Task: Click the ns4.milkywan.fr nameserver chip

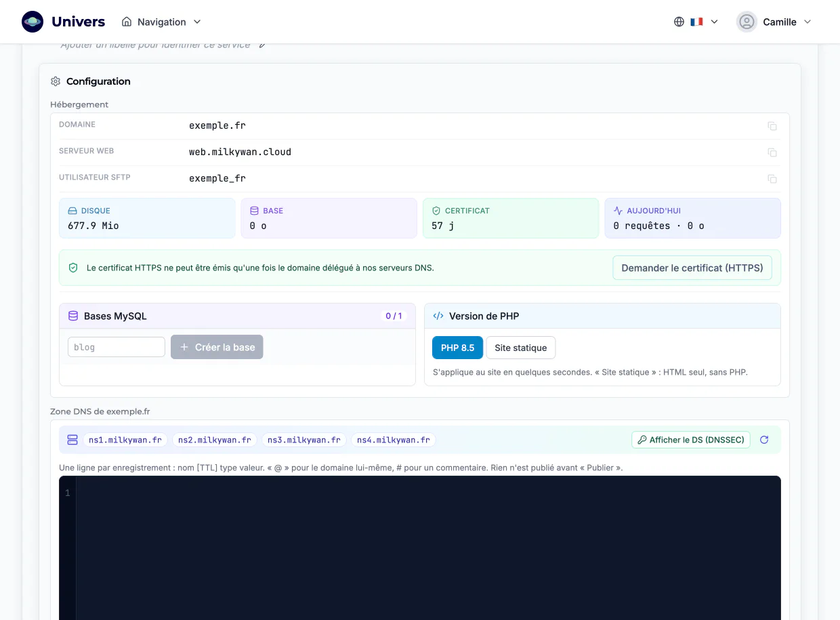Action: click(x=394, y=440)
